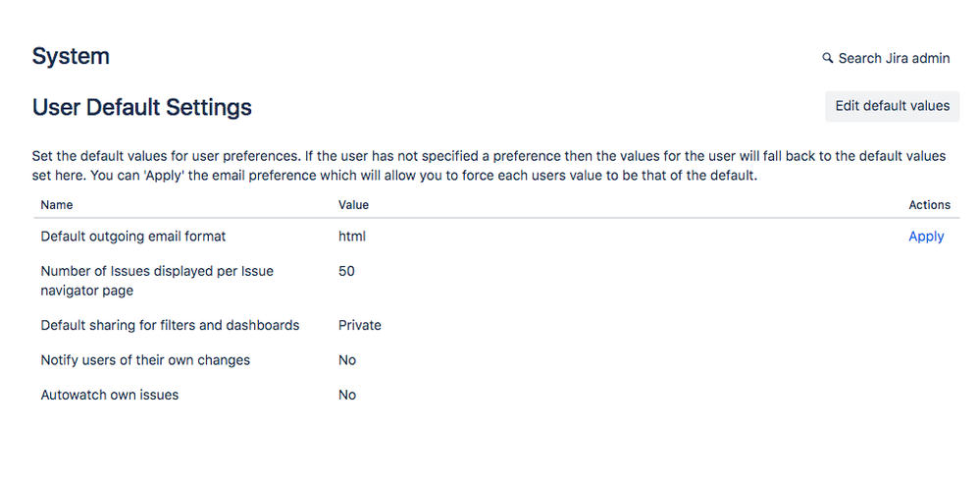Select the Default outgoing email format label

point(133,237)
